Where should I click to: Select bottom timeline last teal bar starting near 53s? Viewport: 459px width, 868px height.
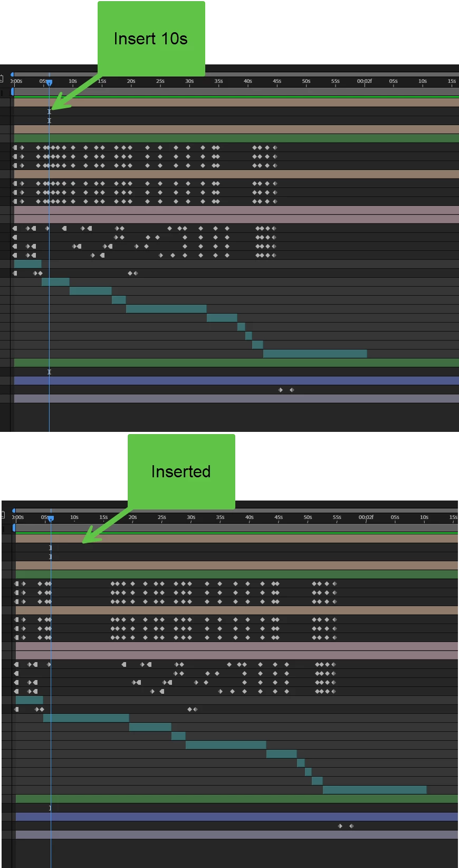coord(375,790)
